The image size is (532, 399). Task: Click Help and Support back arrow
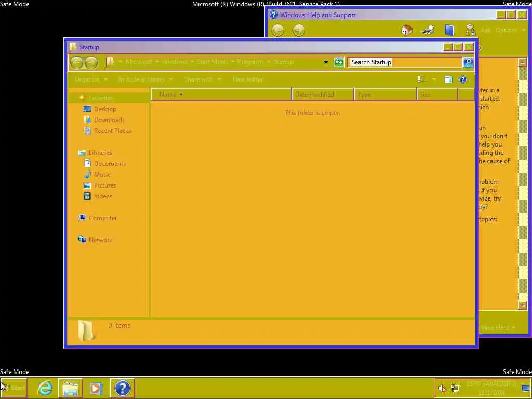click(x=277, y=30)
